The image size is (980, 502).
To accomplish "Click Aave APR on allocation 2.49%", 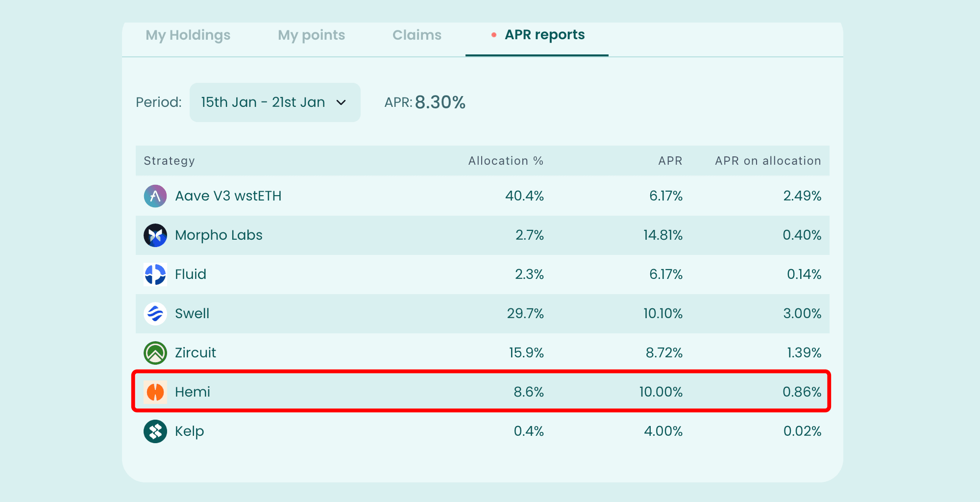I will click(x=802, y=196).
